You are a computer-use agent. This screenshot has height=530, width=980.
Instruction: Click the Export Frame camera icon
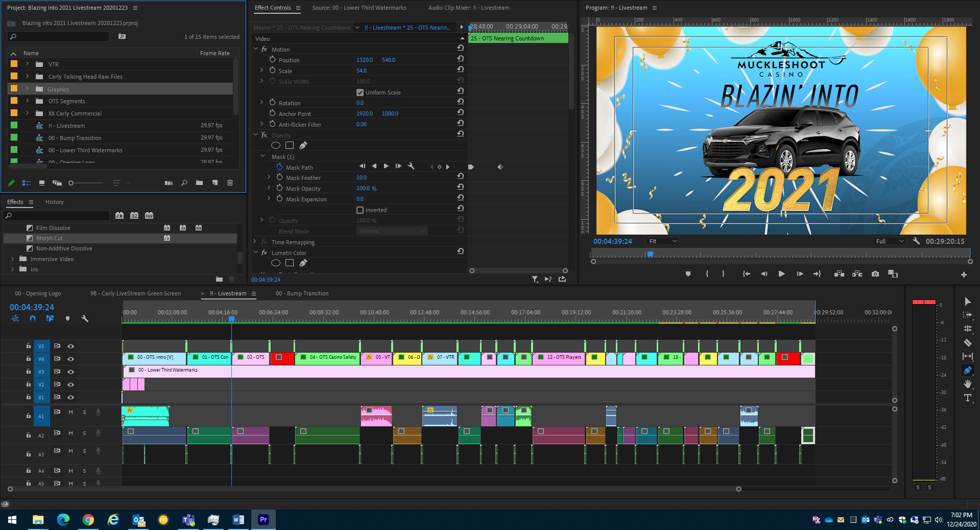[875, 274]
